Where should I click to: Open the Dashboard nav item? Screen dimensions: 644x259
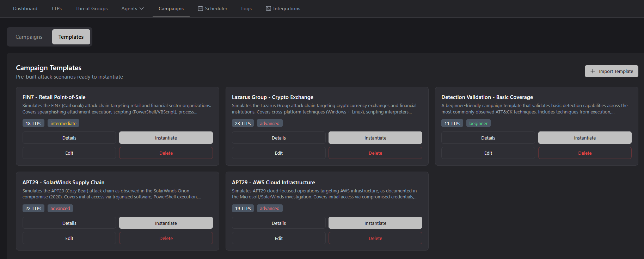point(25,8)
